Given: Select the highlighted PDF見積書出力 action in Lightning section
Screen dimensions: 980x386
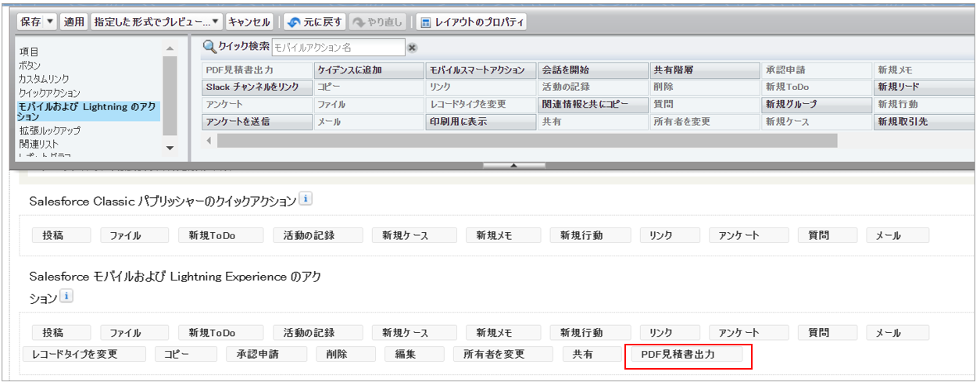Looking at the screenshot, I should pos(688,355).
